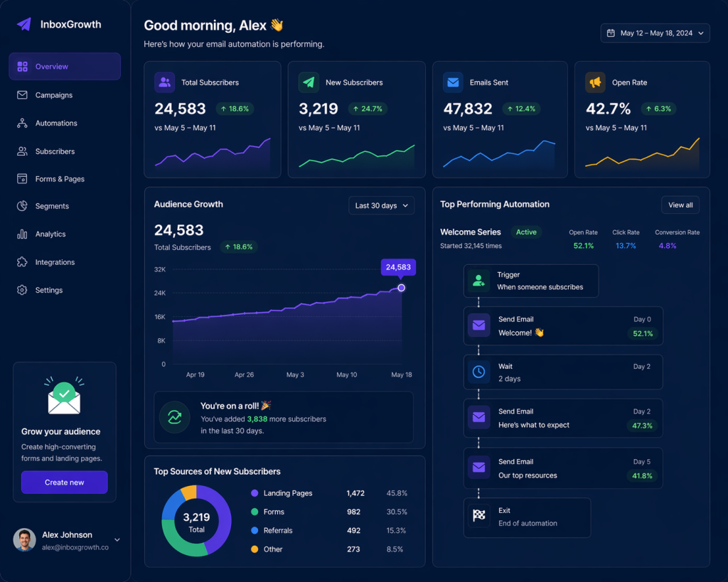Click View all in Top Performing Automation

(680, 205)
